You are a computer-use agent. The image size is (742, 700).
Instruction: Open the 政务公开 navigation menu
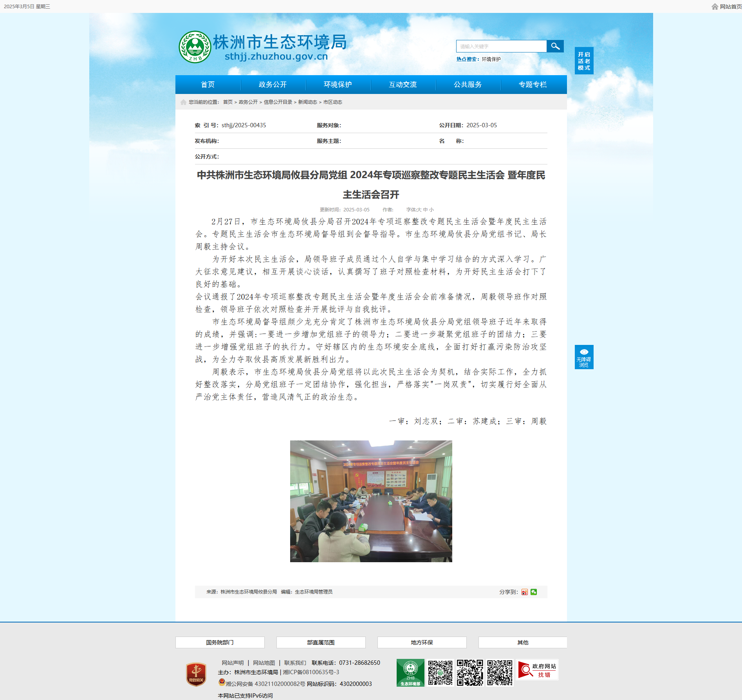(273, 85)
